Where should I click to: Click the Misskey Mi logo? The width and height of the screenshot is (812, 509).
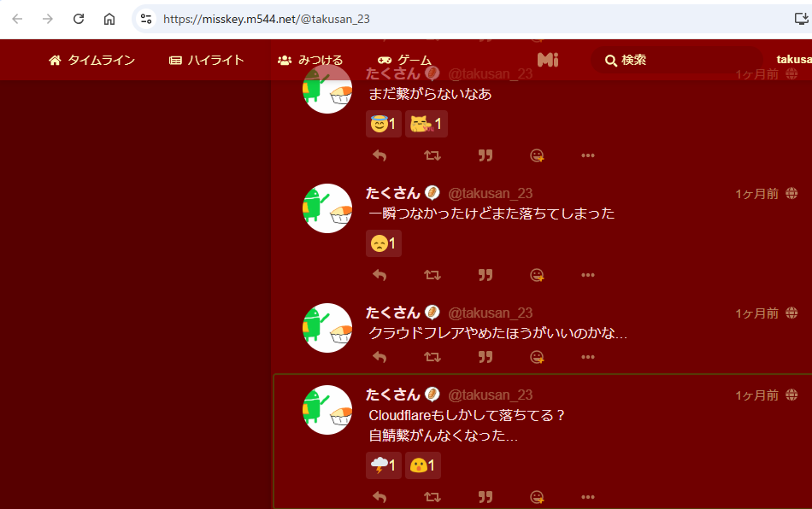[x=548, y=60]
